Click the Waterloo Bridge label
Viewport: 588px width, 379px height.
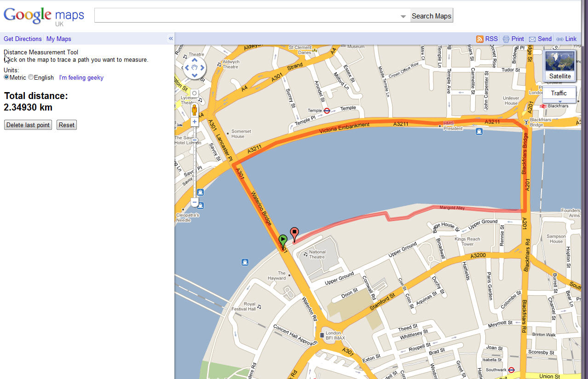(260, 209)
